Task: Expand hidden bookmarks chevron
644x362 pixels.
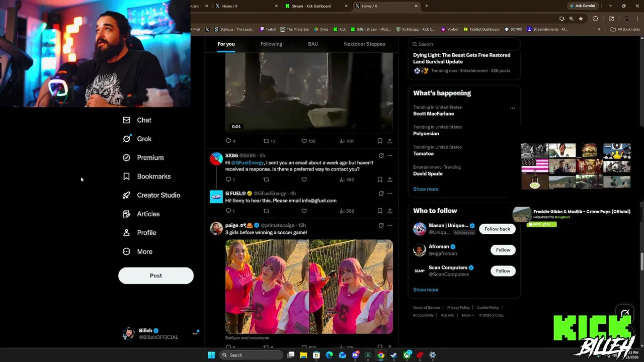Action: click(x=599, y=29)
